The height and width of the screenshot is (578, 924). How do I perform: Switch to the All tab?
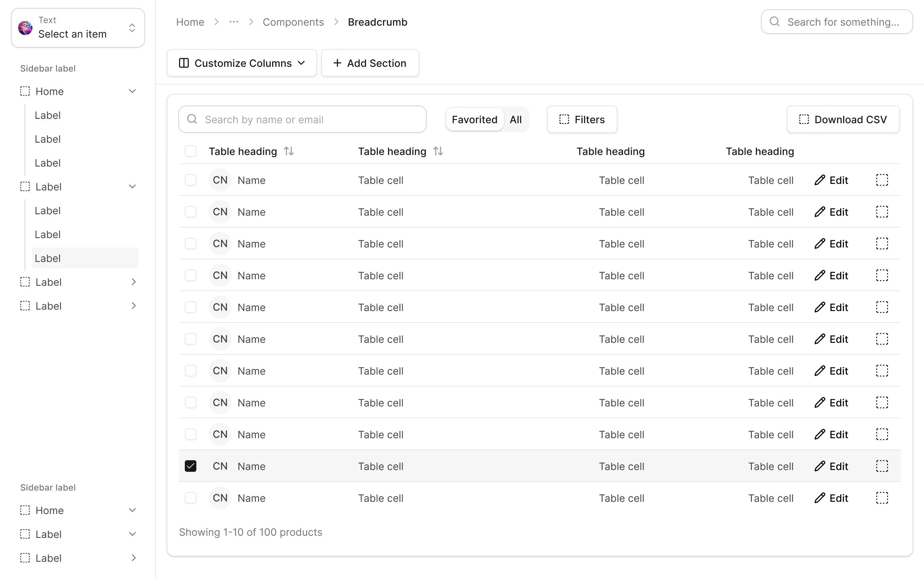[x=515, y=119]
